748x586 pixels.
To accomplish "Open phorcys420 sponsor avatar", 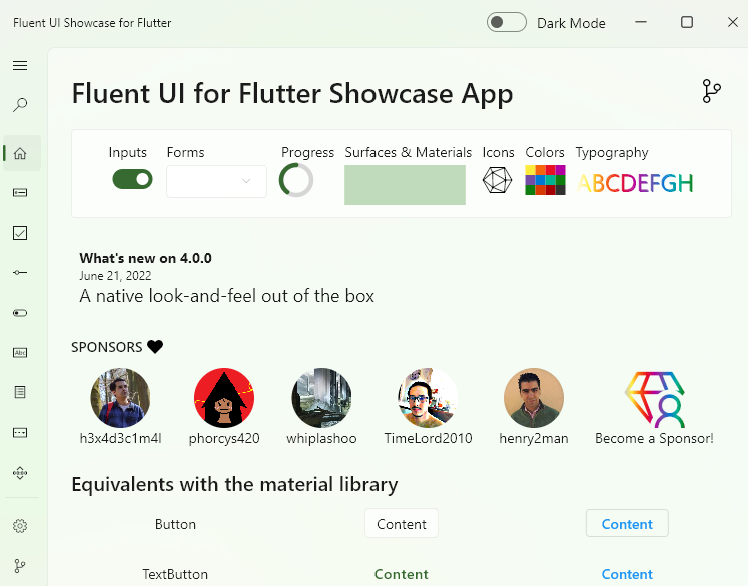I will (x=224, y=398).
